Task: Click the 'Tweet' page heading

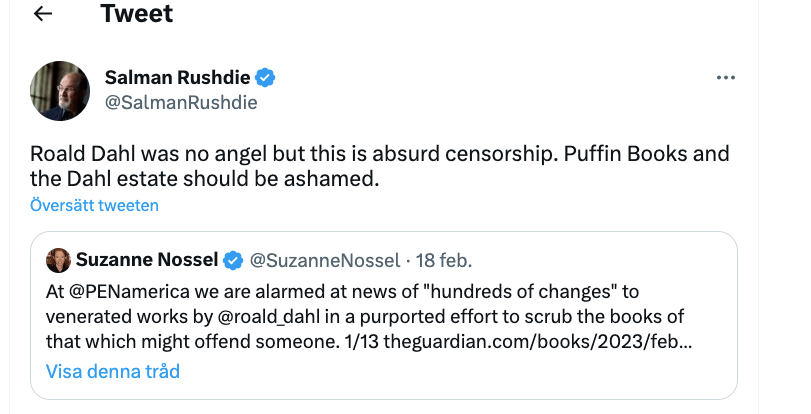Action: pos(136,14)
